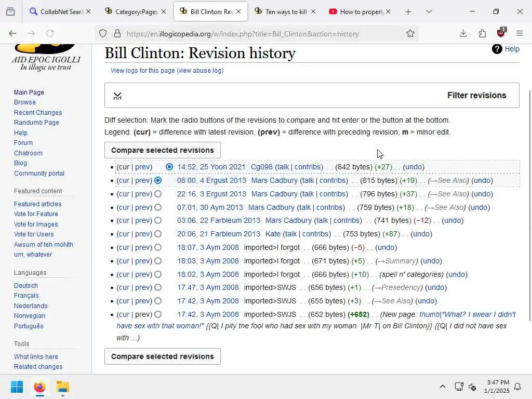Open the Firefox hamburger menu

[x=520, y=33]
